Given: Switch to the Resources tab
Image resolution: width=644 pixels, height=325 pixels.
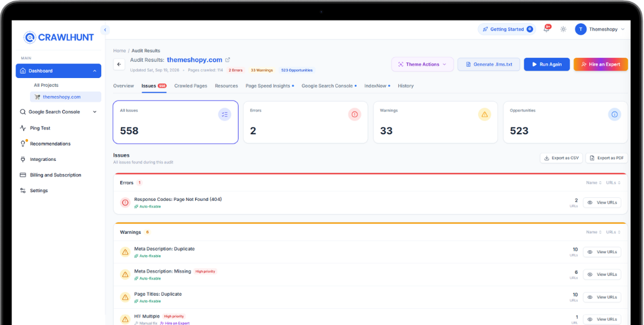Looking at the screenshot, I should coord(226,86).
